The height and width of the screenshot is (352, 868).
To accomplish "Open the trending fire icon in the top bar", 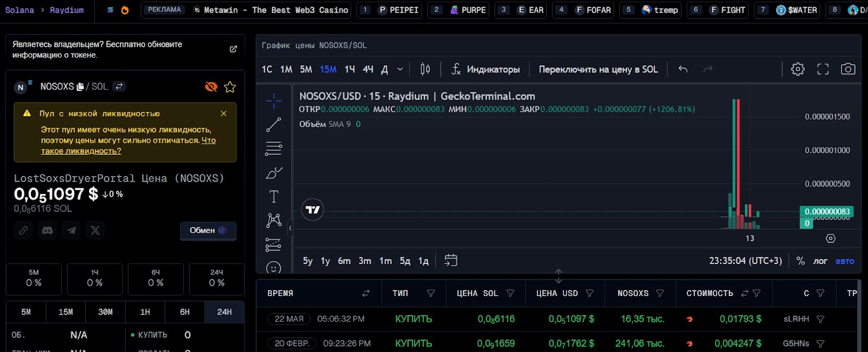I will coord(125,10).
